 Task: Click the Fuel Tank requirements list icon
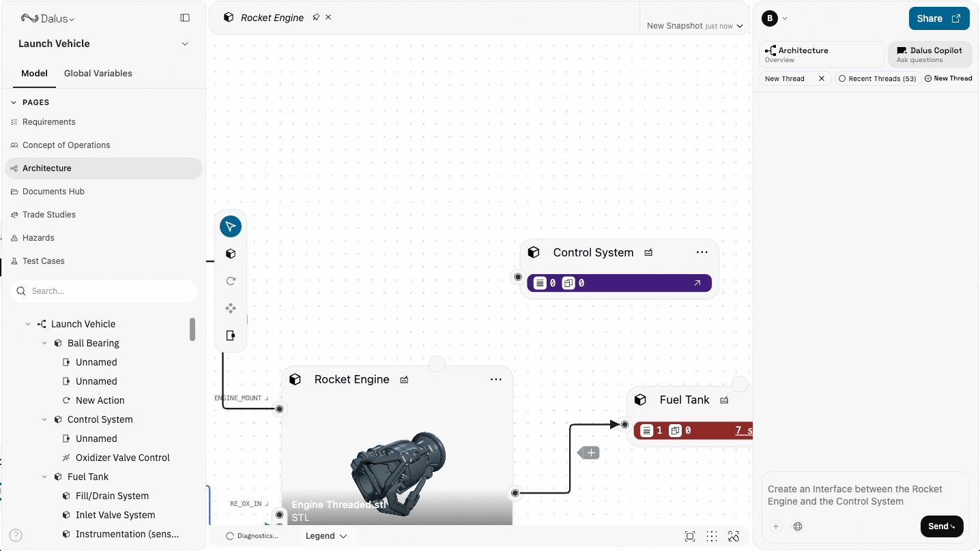click(x=646, y=430)
